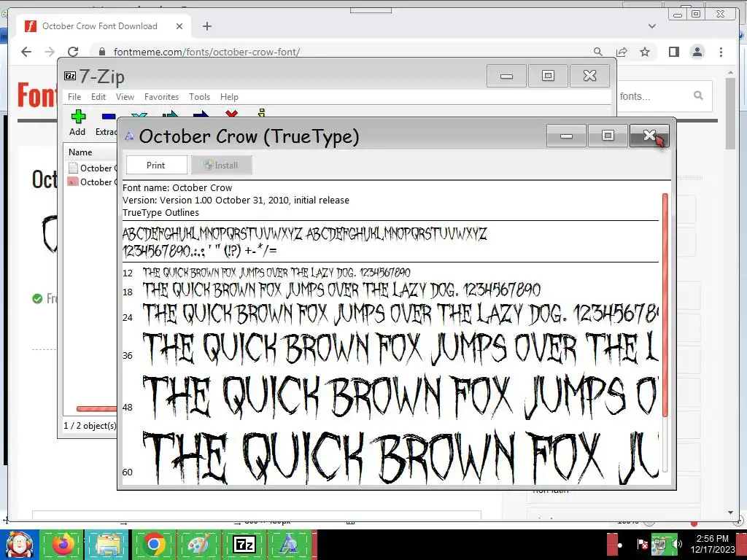Maximize the 7-Zip window
747x560 pixels.
click(548, 76)
